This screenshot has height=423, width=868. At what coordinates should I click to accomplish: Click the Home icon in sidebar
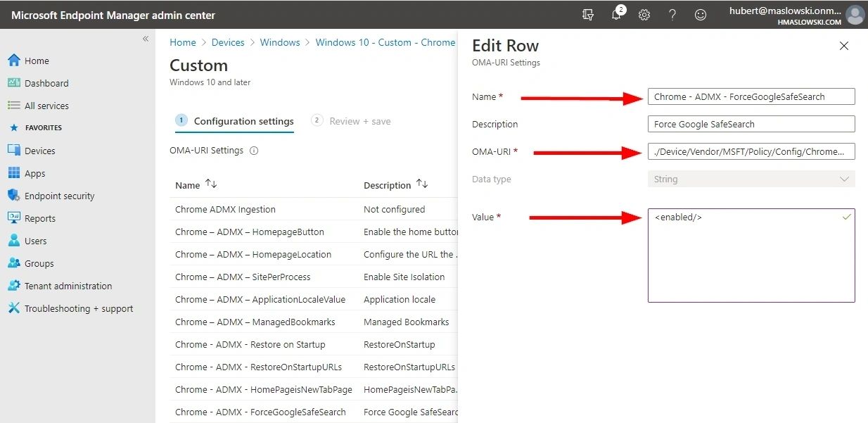click(13, 61)
